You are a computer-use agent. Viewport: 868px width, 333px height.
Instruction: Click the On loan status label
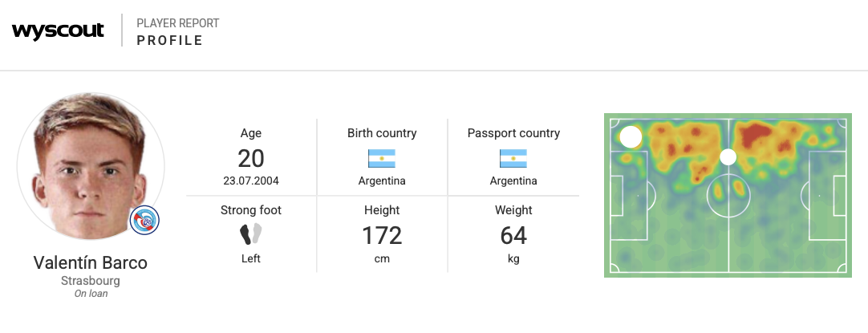click(91, 294)
